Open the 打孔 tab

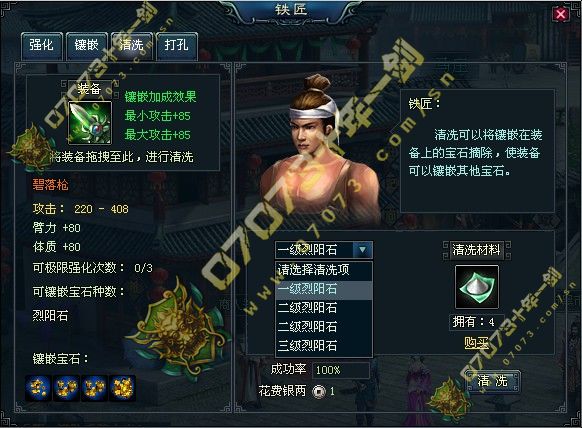177,46
